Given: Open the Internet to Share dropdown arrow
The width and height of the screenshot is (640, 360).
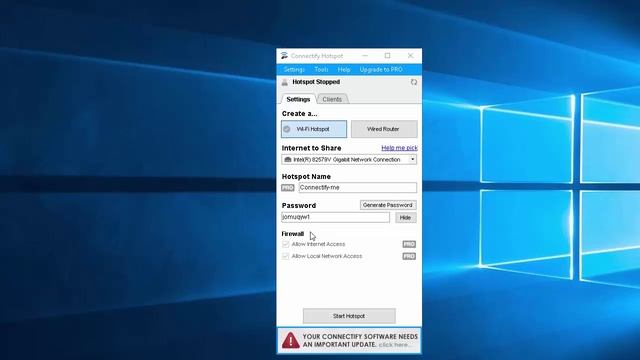Looking at the screenshot, I should tap(413, 160).
